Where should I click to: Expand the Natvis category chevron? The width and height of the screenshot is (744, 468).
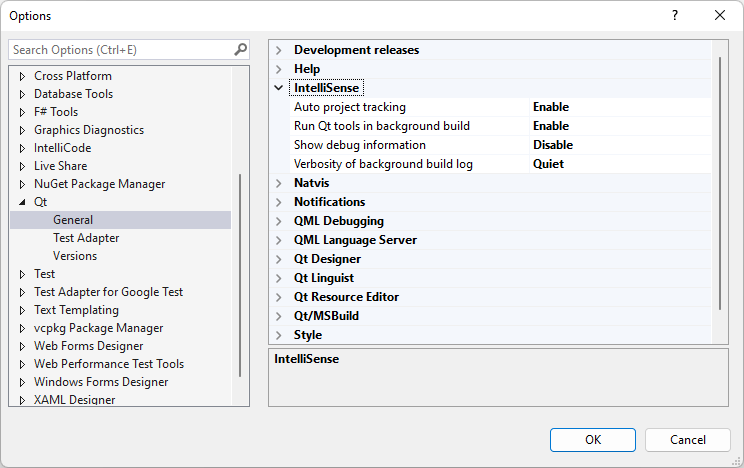click(x=279, y=183)
